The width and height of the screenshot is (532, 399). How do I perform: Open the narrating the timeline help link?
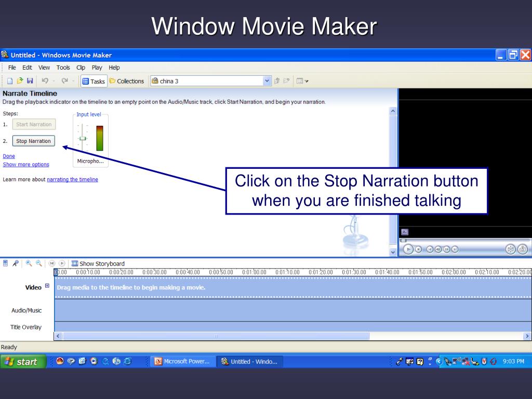click(72, 179)
